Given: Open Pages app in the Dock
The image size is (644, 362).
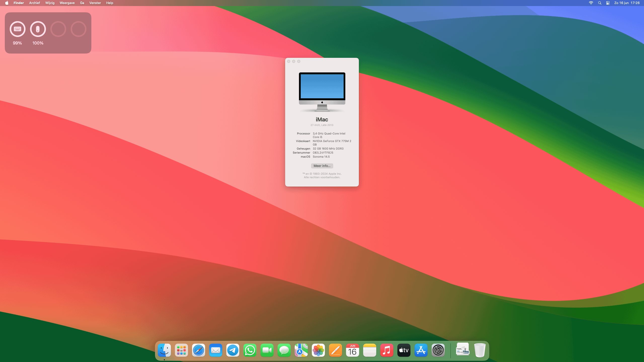Looking at the screenshot, I should point(335,350).
